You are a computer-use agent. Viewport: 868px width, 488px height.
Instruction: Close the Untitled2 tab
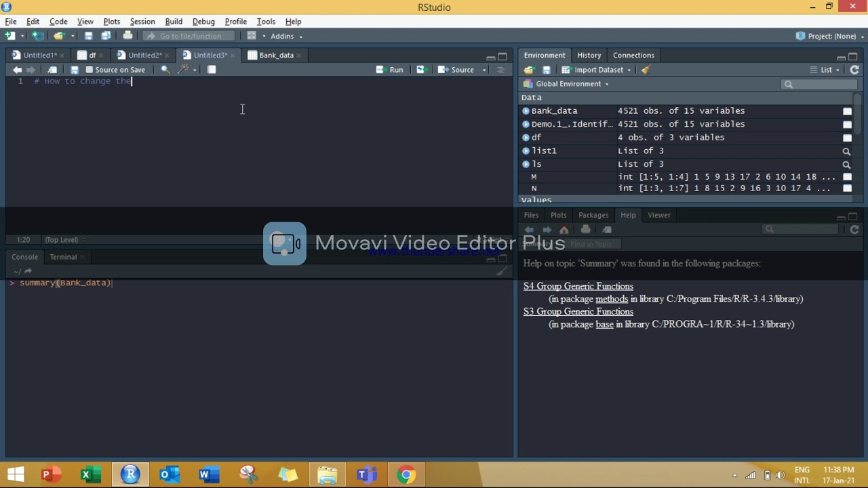167,56
